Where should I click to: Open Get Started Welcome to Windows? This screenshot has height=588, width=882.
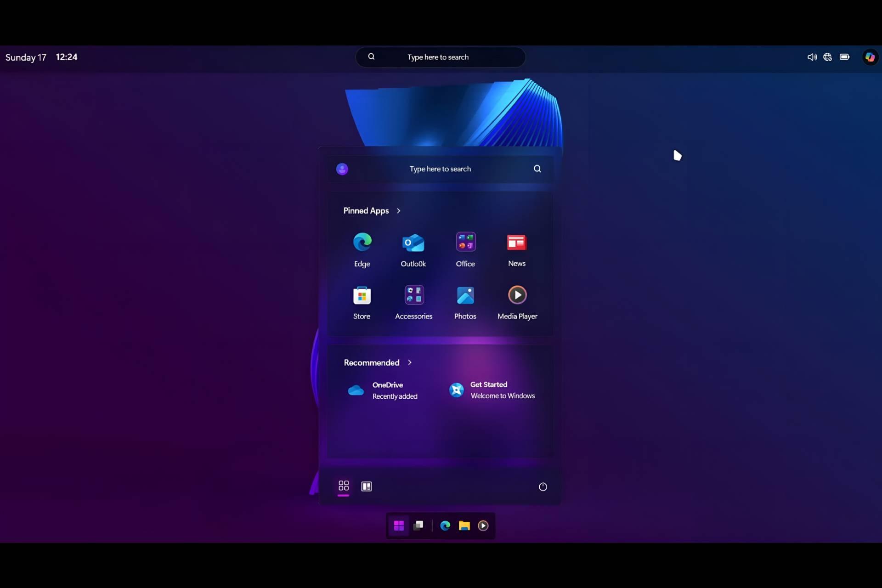(492, 390)
